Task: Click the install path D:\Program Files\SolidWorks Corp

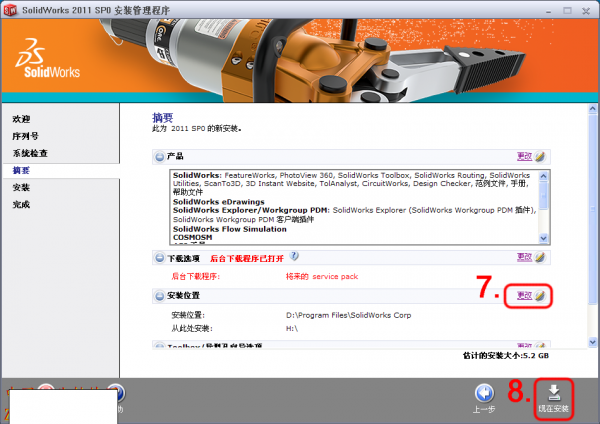Action: click(348, 315)
